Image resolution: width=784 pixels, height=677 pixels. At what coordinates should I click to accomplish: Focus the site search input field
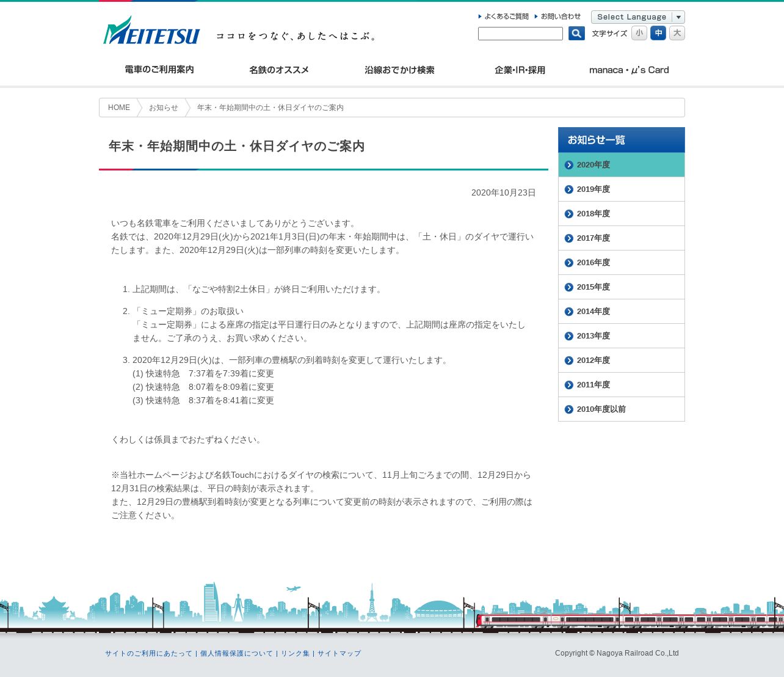click(x=520, y=34)
